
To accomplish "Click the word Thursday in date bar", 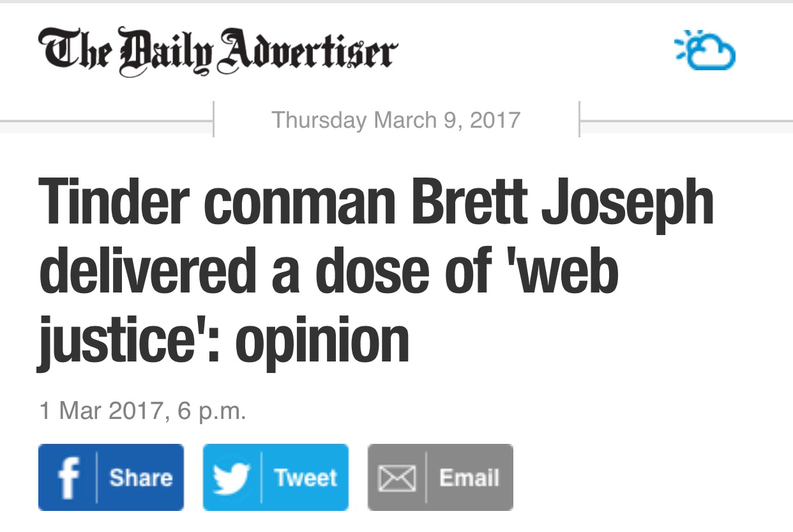I will (319, 119).
